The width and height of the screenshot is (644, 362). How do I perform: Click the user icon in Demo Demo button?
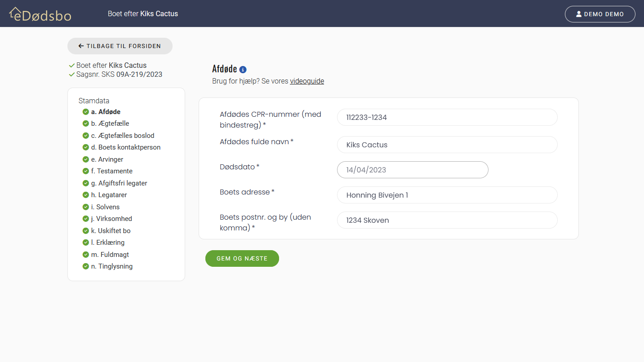[x=579, y=14]
